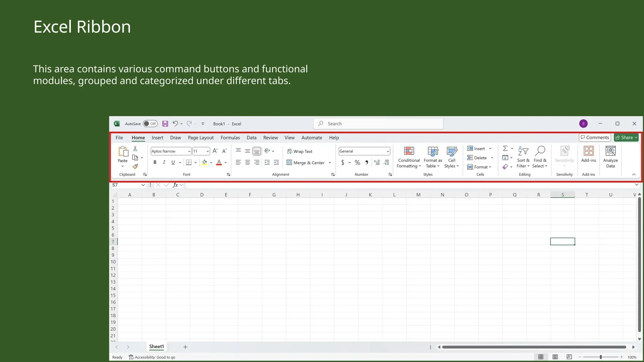Image resolution: width=644 pixels, height=362 pixels.
Task: Open the General number format dropdown
Action: [388, 151]
